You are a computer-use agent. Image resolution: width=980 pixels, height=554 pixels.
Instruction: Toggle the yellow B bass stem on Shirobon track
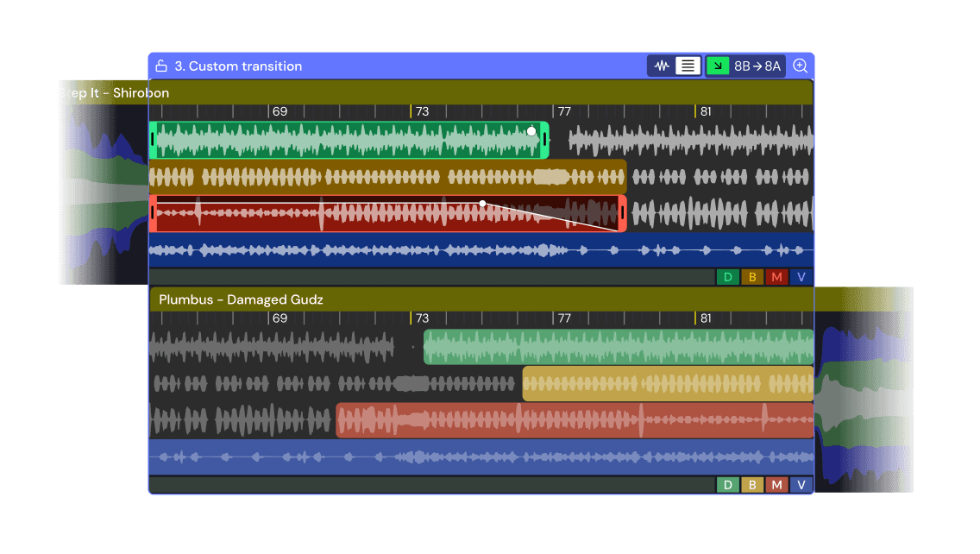click(752, 277)
